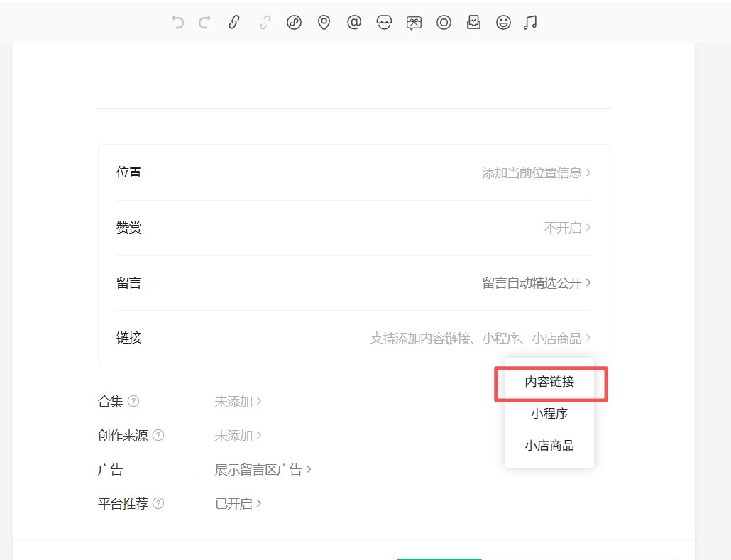Choose 小店商品 from the link menu
This screenshot has height=560, width=731.
pyautogui.click(x=549, y=446)
